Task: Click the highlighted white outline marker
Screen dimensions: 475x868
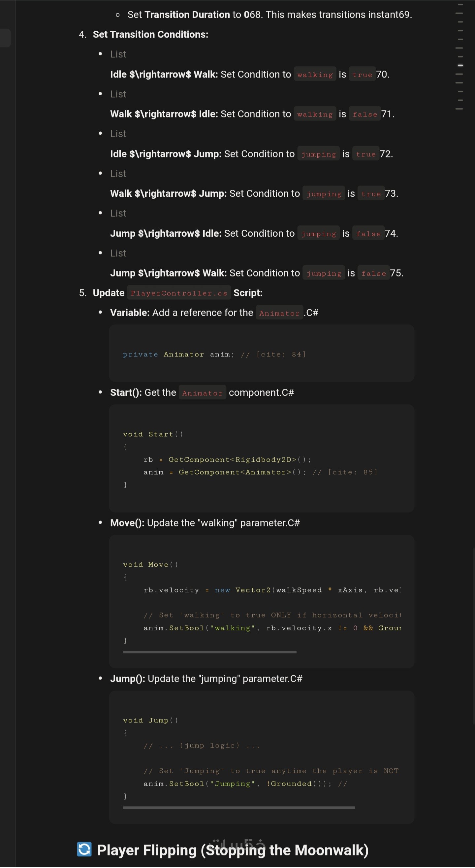Action: 460,65
